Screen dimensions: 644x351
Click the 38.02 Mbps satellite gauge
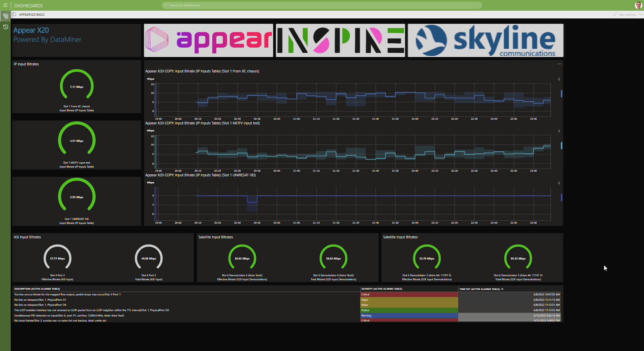tap(333, 257)
